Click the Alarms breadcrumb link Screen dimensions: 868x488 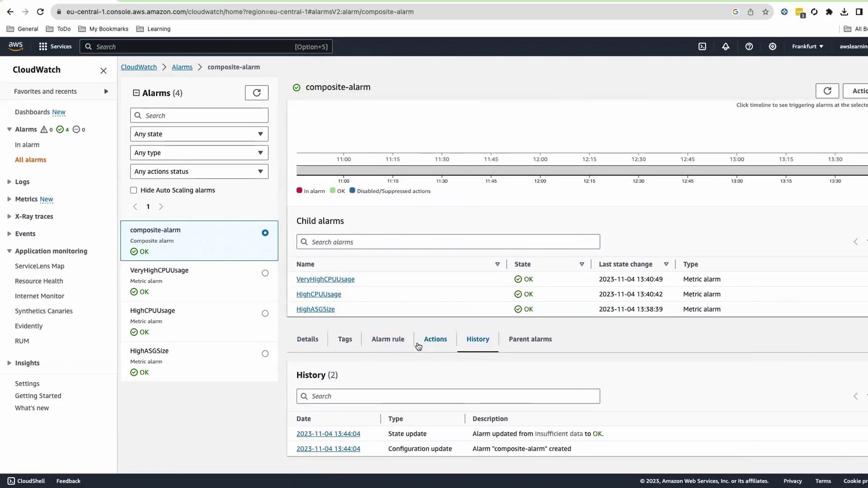tap(182, 67)
